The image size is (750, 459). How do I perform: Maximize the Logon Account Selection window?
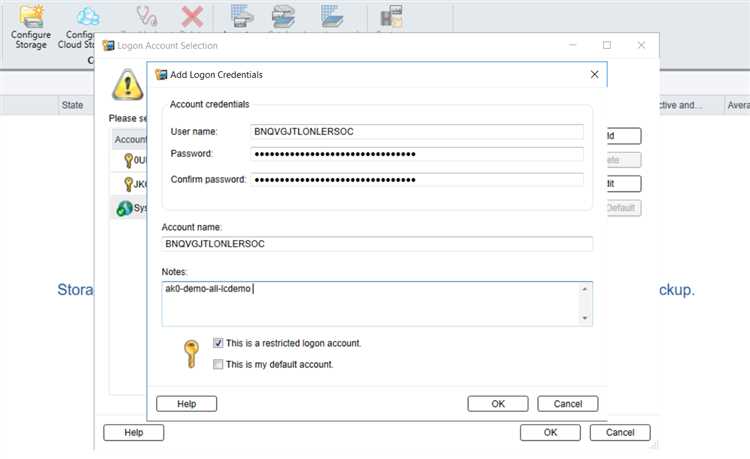point(607,45)
